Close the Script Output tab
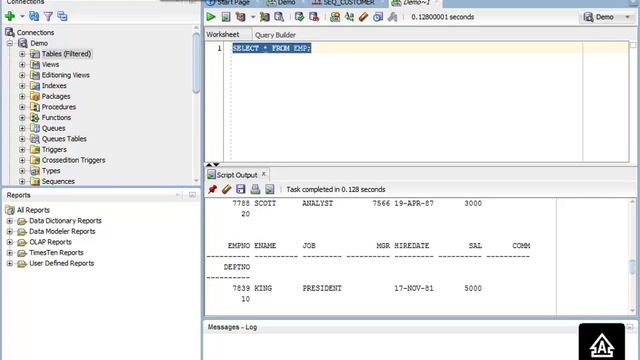The width and height of the screenshot is (640, 360). point(264,174)
